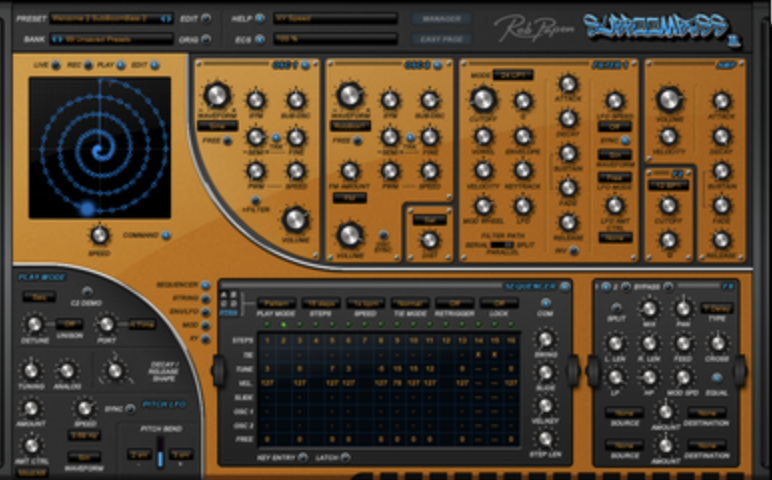772x480 pixels.
Task: Click the Detune knob in Play Mode
Action: point(34,324)
